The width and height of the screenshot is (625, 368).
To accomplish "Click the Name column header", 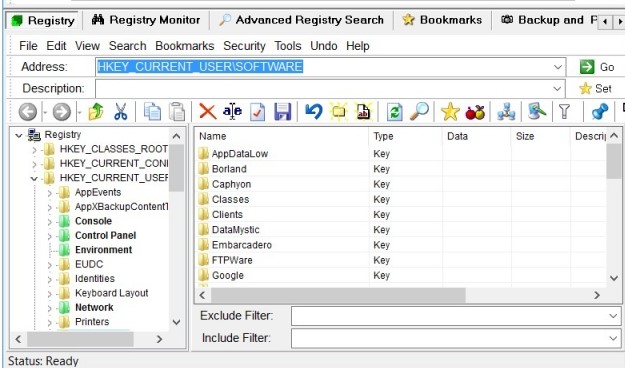I will pyautogui.click(x=282, y=136).
